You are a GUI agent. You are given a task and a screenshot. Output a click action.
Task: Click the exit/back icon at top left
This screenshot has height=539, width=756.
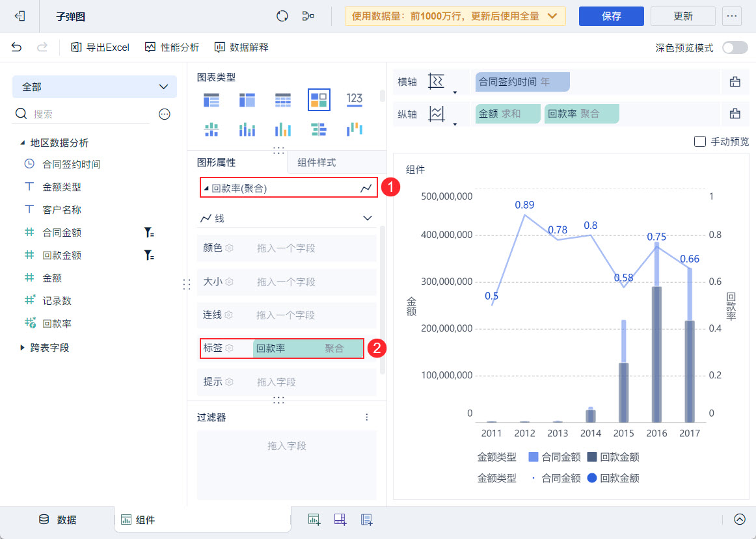20,16
